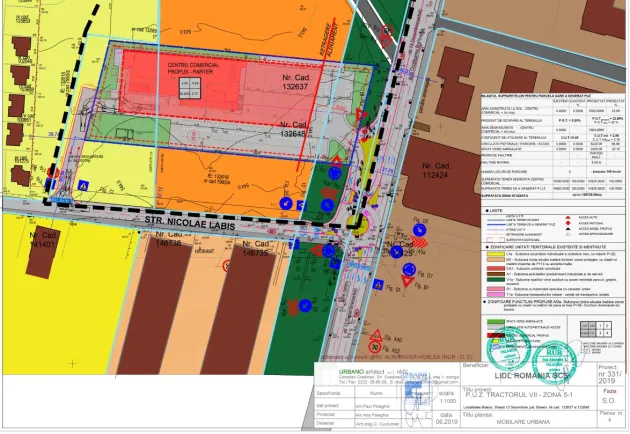Viewport: 630px width, 434px height.
Task: Click the pink S1 legend swatch
Action: coord(495,289)
